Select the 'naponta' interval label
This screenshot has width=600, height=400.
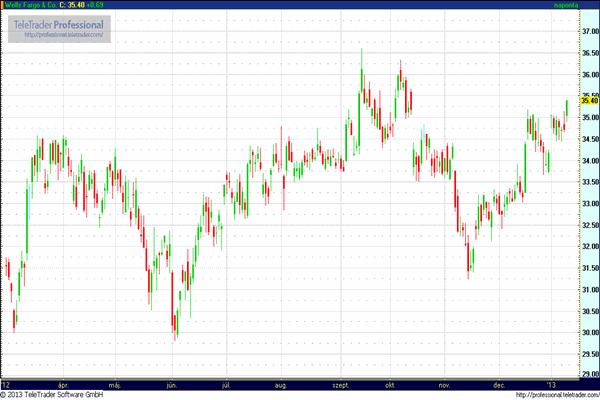coord(568,5)
